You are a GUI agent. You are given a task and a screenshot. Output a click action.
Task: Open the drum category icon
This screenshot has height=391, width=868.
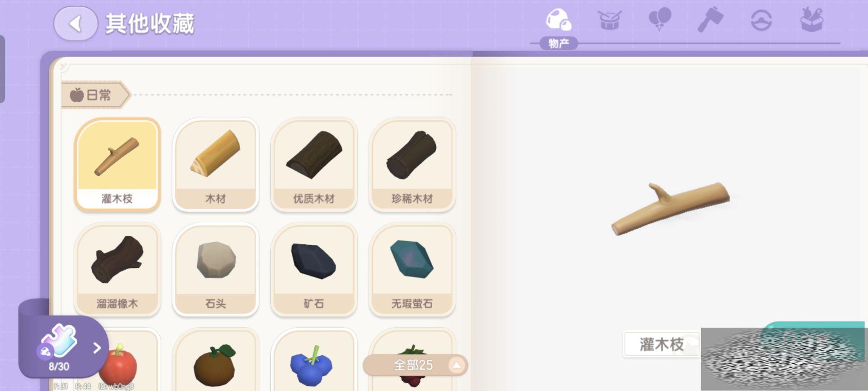coord(609,20)
